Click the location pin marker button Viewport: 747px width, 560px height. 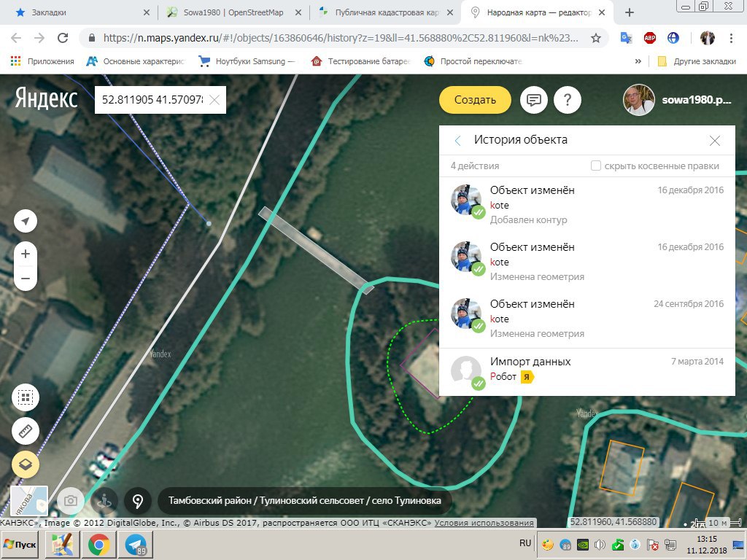click(138, 501)
